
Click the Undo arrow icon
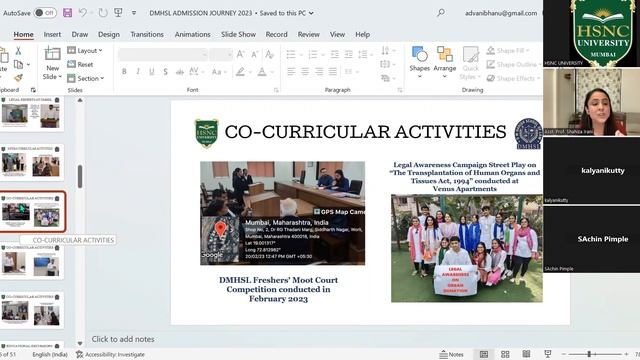click(83, 13)
